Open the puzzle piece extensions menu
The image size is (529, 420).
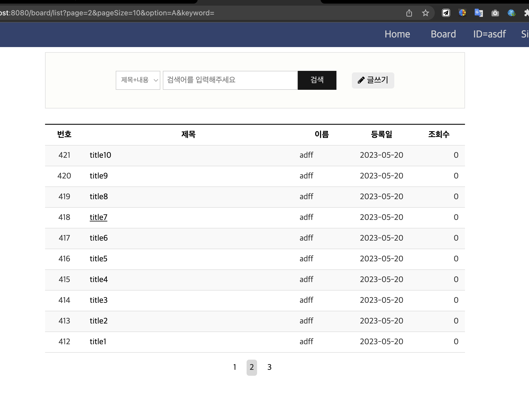(x=526, y=13)
